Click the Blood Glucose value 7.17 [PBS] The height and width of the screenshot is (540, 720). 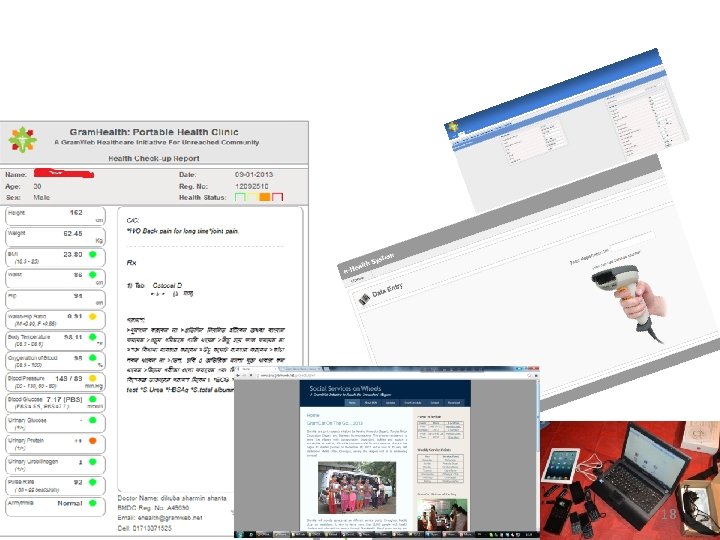pyautogui.click(x=64, y=399)
